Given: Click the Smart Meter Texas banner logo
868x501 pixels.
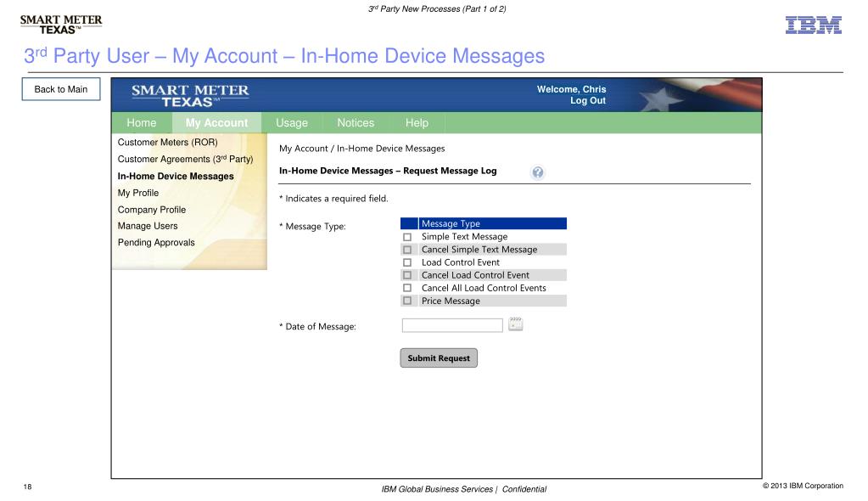Looking at the screenshot, I should (x=190, y=95).
